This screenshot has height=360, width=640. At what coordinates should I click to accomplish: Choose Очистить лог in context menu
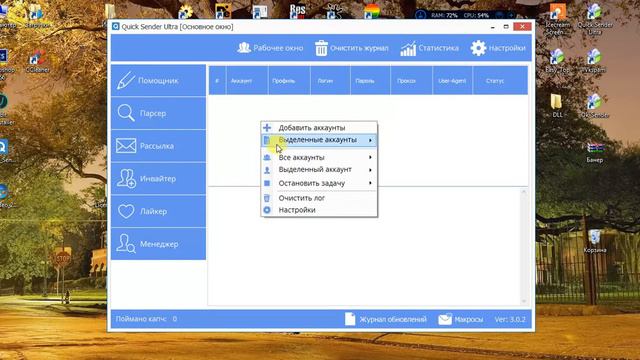319,198
